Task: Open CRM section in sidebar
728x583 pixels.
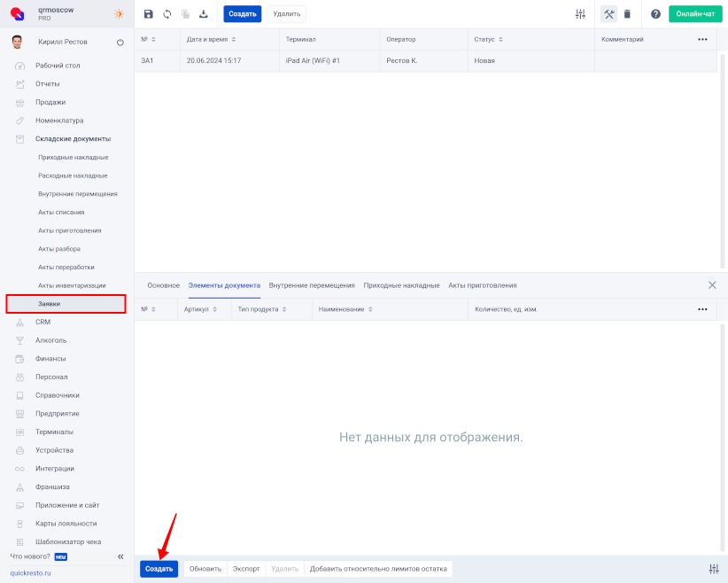Action: pyautogui.click(x=43, y=322)
